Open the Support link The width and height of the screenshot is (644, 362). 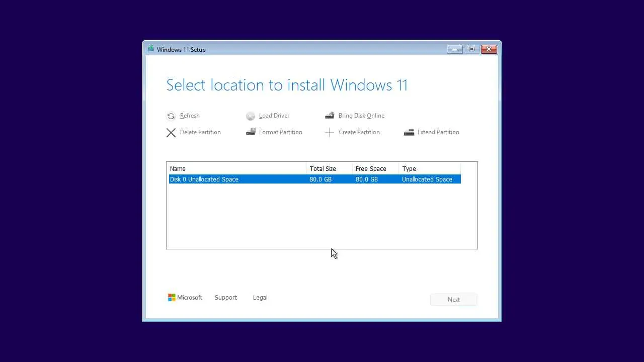pos(226,298)
